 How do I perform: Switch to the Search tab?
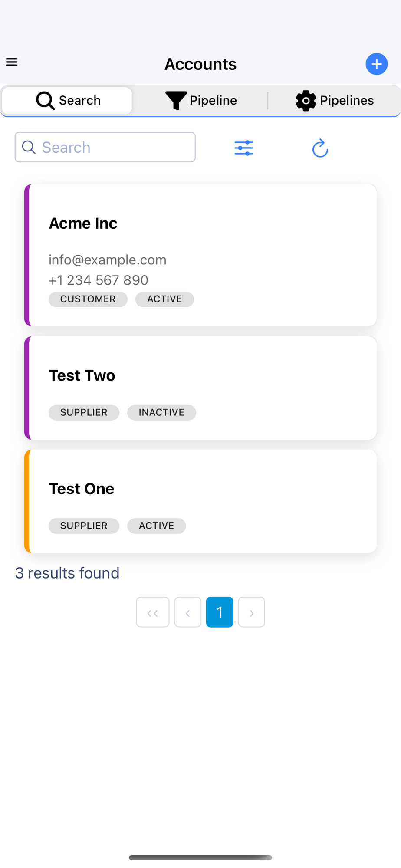click(67, 101)
